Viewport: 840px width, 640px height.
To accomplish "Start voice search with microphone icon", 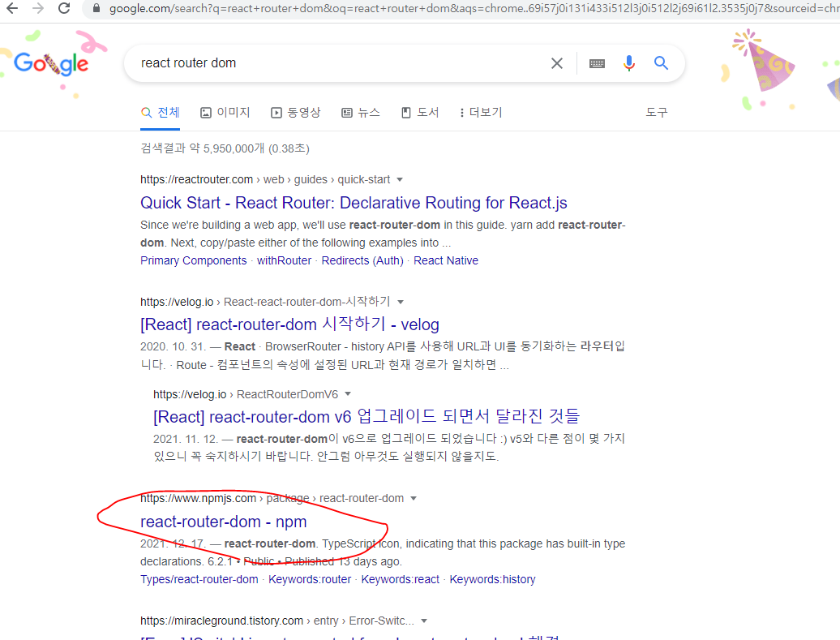I will (629, 63).
